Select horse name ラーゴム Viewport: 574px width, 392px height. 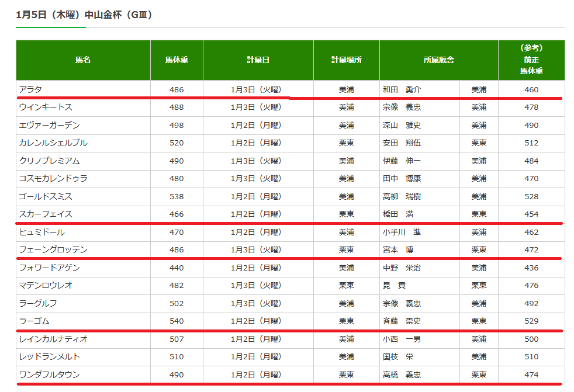coord(34,321)
